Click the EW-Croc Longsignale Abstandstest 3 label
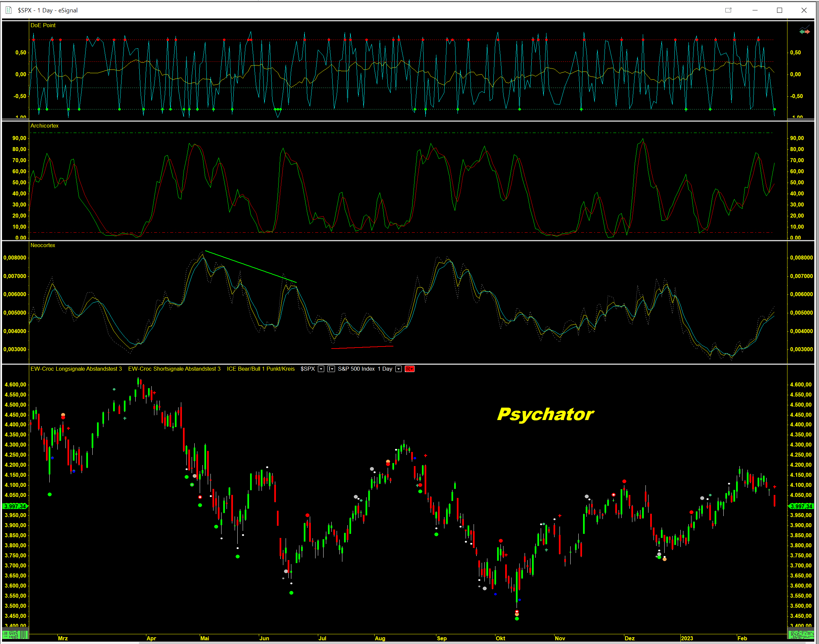Screen dimensions: 819x644 [76, 369]
